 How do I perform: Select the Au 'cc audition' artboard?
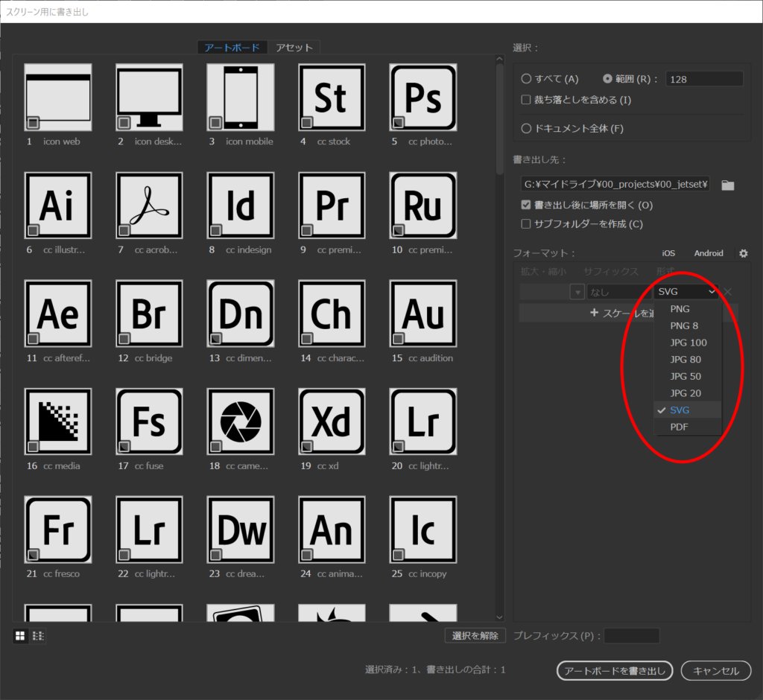tap(423, 314)
